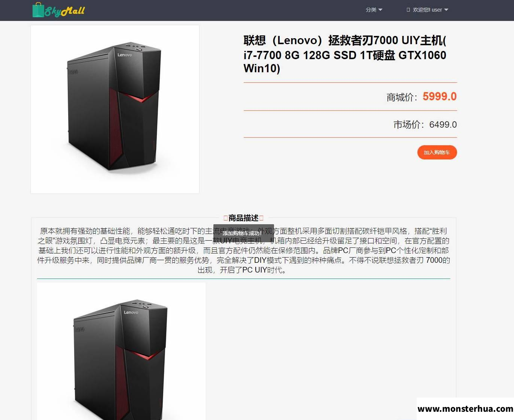The width and height of the screenshot is (514, 420).
Task: Click the SkyMall logo text
Action: pyautogui.click(x=65, y=11)
